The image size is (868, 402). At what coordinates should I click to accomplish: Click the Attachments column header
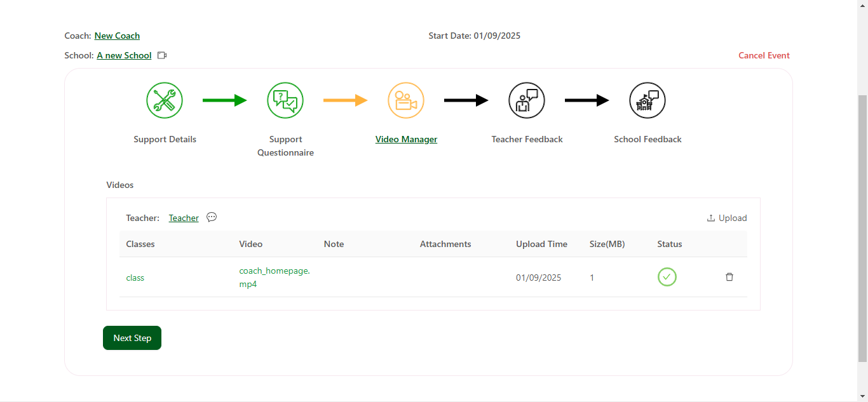tap(445, 244)
